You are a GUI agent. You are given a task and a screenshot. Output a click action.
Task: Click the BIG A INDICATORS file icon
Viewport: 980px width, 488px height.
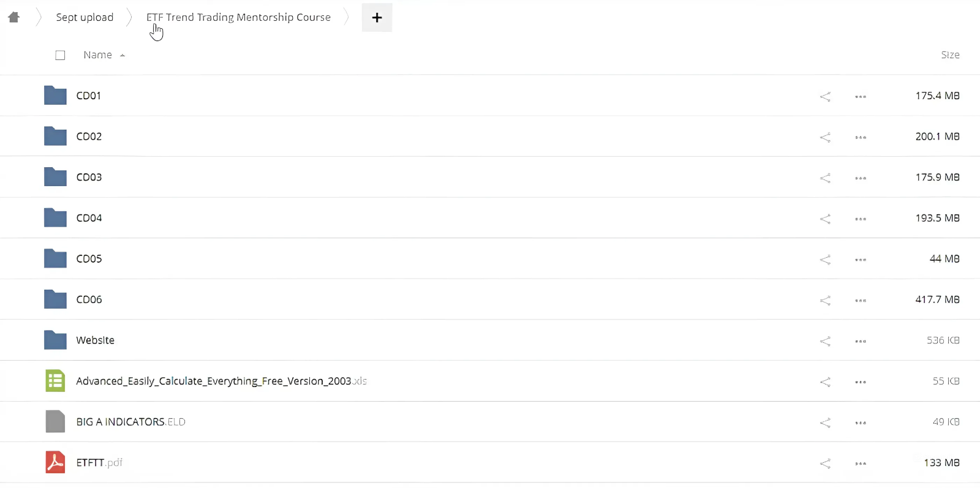pos(55,421)
